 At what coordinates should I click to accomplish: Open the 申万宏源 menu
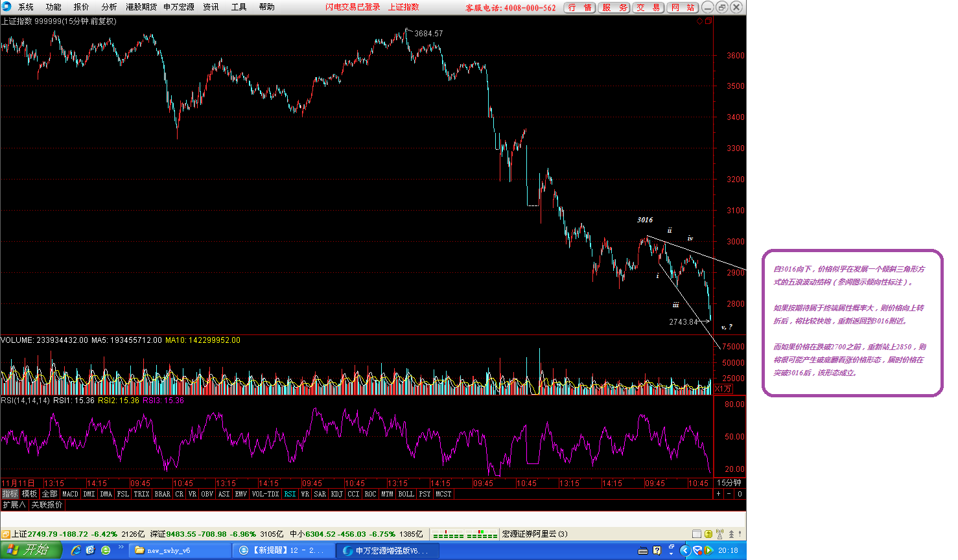[x=179, y=7]
